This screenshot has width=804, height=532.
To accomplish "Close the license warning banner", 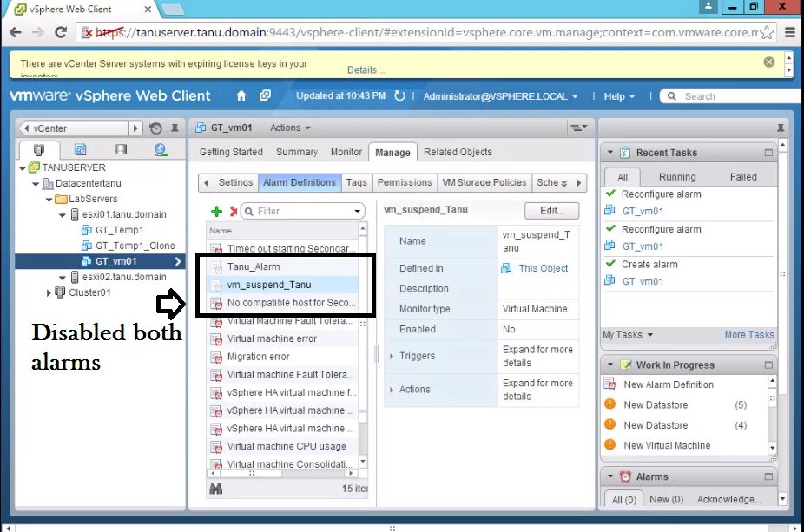I will [768, 62].
